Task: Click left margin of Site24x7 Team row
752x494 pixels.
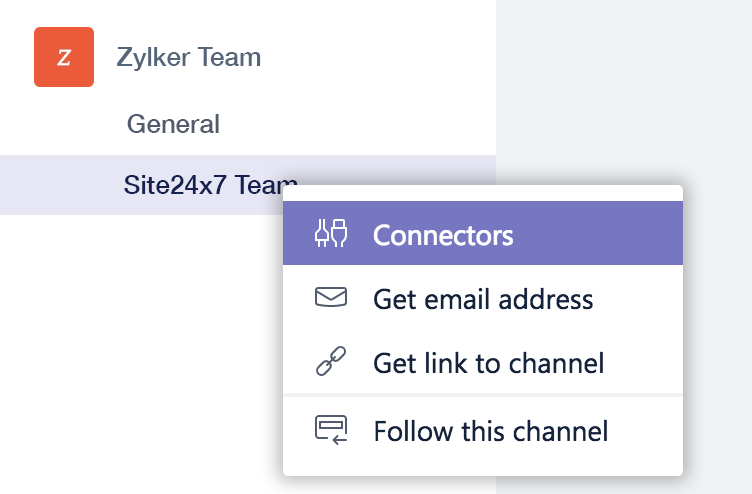Action: [x=50, y=185]
